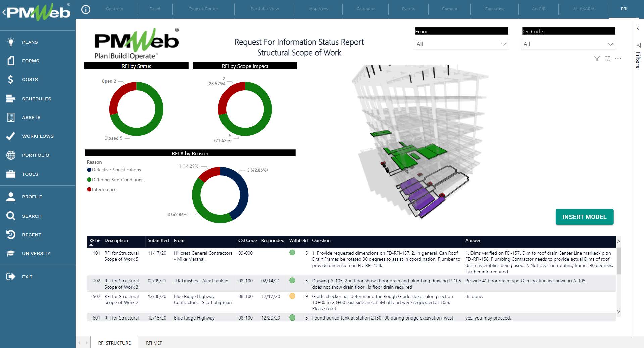Click the Profile person icon

coord(11,197)
